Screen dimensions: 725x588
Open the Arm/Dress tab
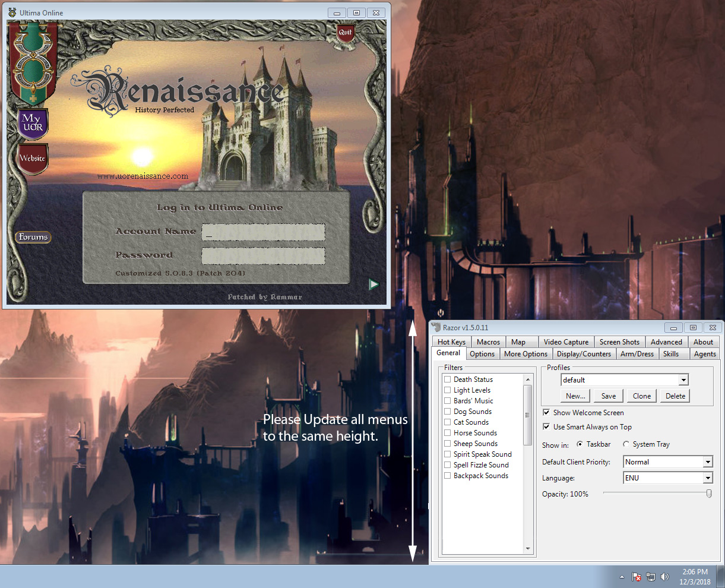pyautogui.click(x=637, y=354)
